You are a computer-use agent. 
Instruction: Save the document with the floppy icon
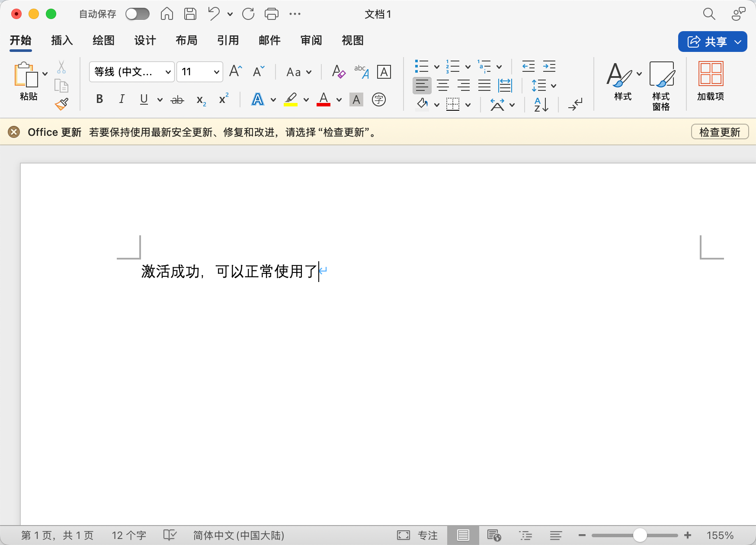[190, 14]
